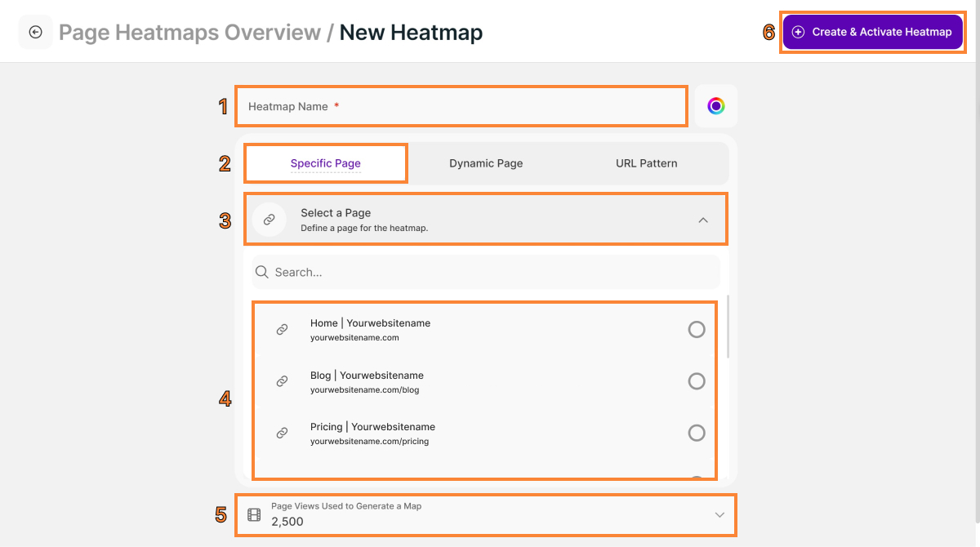
Task: Click link icon next to Home page
Action: [x=282, y=330]
